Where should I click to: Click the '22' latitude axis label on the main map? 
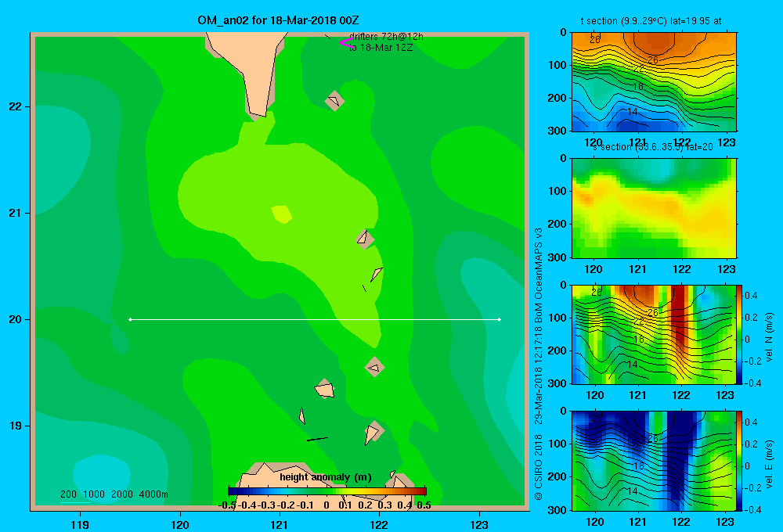15,107
